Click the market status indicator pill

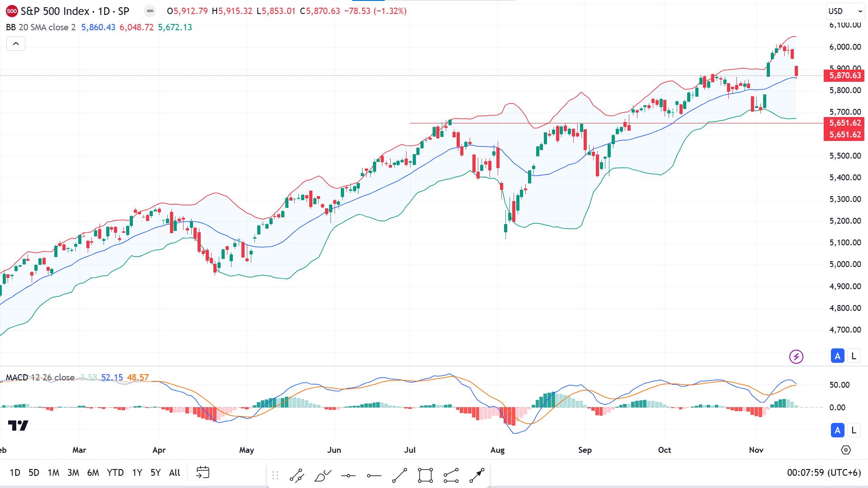150,11
